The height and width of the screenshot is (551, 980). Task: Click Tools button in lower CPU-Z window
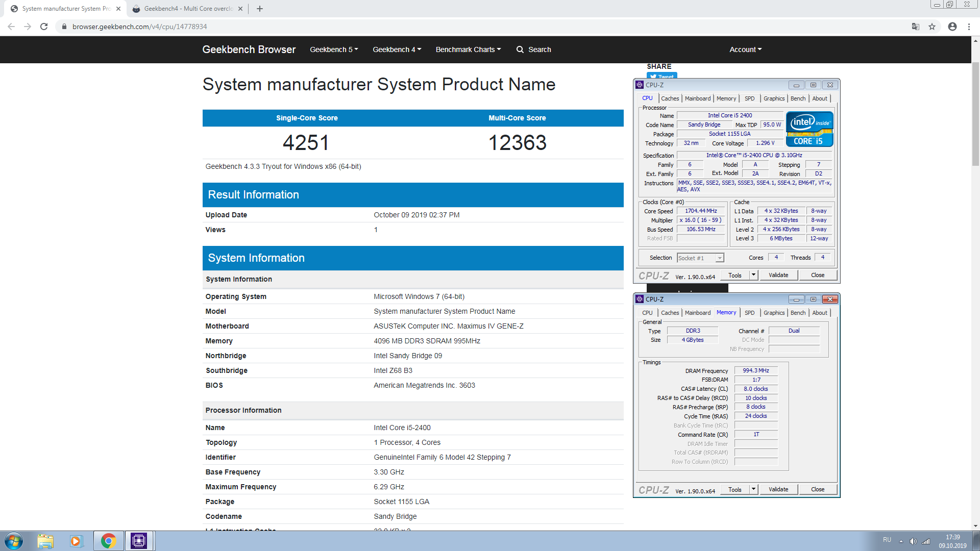(x=735, y=490)
